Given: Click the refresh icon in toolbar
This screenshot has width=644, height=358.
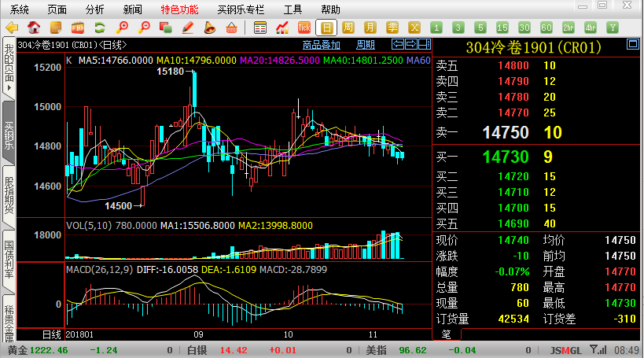Looking at the screenshot, I should pyautogui.click(x=101, y=28).
